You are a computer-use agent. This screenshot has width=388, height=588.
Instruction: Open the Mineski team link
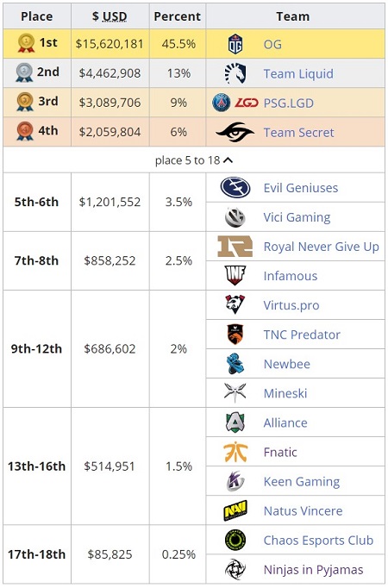pos(285,393)
